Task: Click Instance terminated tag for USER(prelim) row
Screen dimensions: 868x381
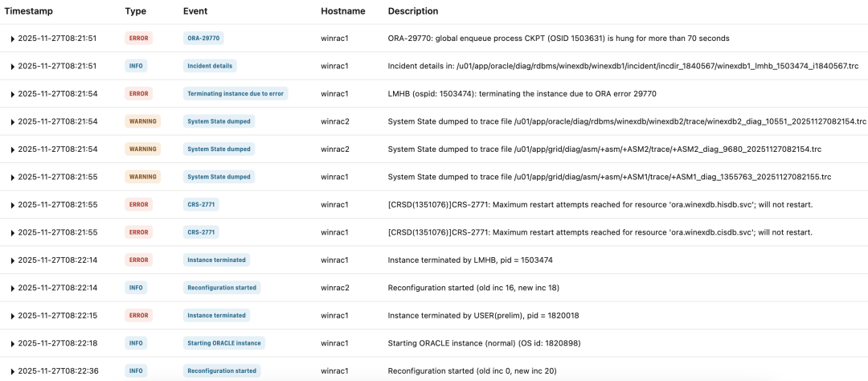Action: [216, 315]
